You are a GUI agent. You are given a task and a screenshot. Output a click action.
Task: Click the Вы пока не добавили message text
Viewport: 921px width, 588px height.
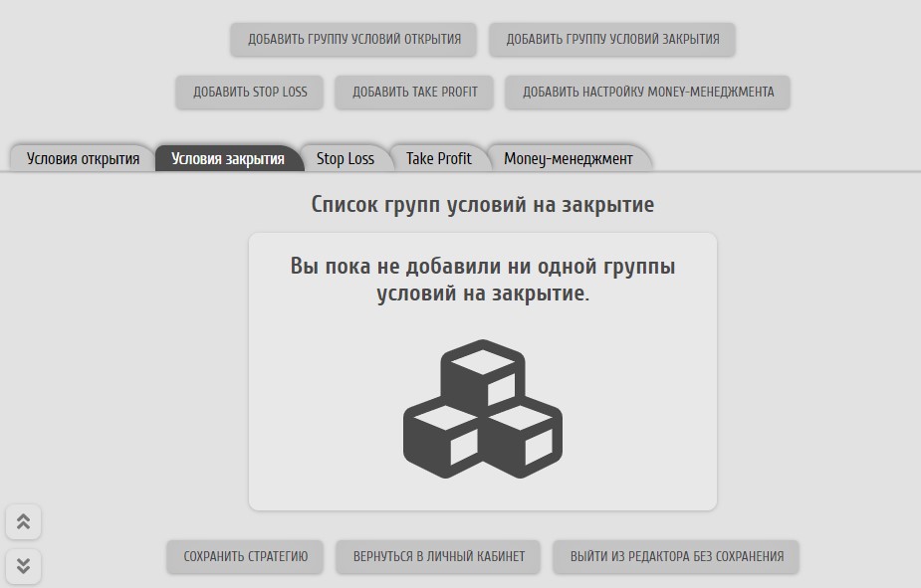click(x=482, y=280)
